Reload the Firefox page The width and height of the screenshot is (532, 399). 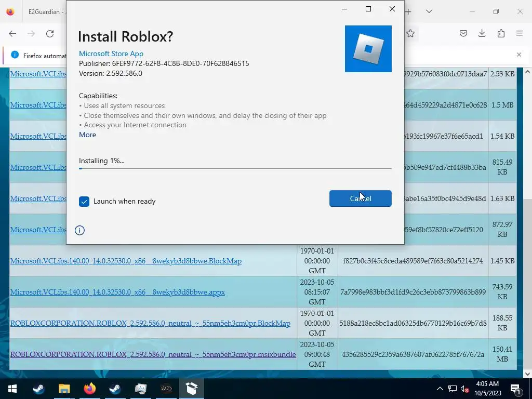click(x=50, y=34)
